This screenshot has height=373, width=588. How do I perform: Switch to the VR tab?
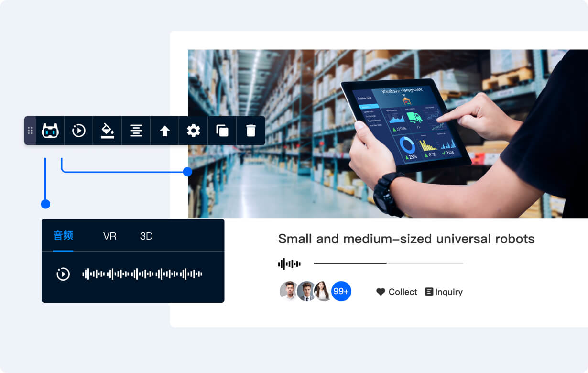(x=110, y=236)
